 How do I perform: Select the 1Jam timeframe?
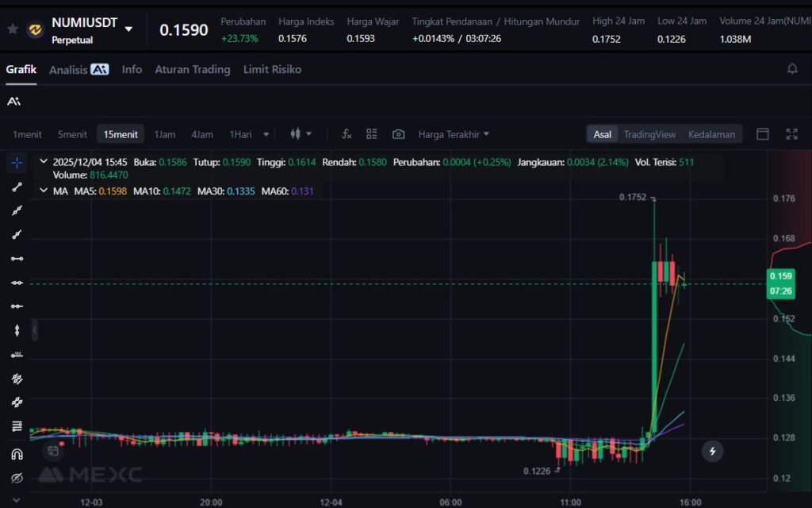tap(165, 134)
